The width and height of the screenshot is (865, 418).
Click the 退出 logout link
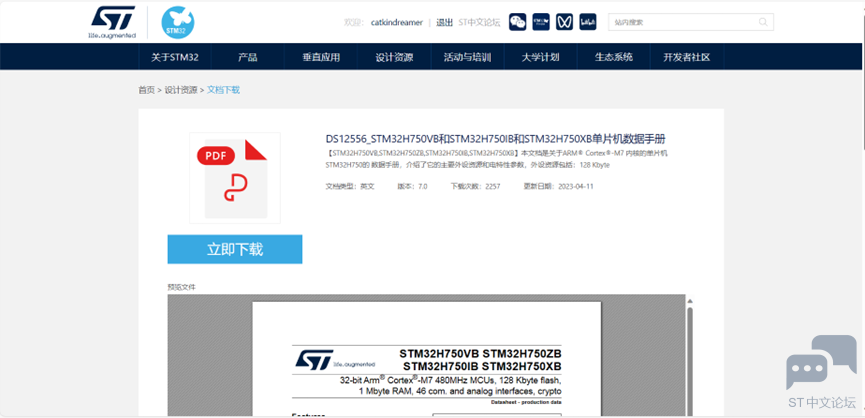point(445,23)
